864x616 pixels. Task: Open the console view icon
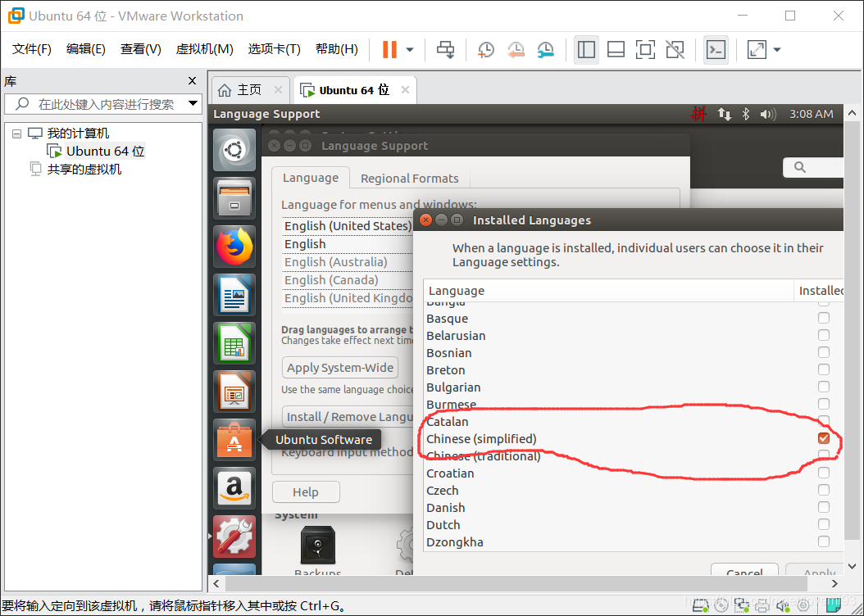click(x=716, y=49)
